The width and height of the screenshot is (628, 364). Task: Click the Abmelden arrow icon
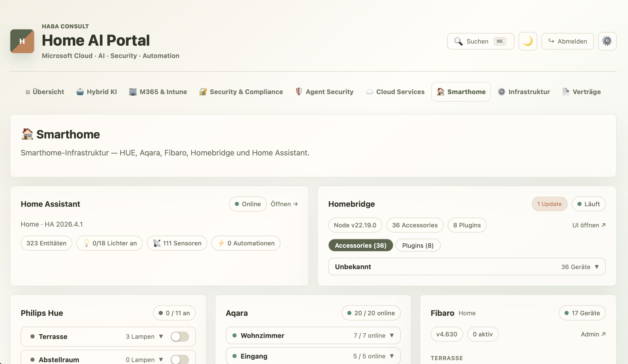pos(551,41)
